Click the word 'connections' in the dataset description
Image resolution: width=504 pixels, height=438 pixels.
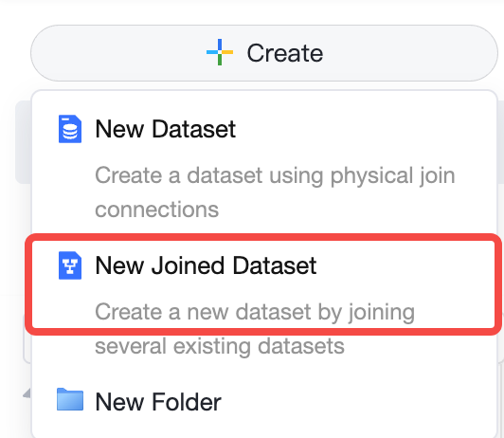click(x=157, y=210)
